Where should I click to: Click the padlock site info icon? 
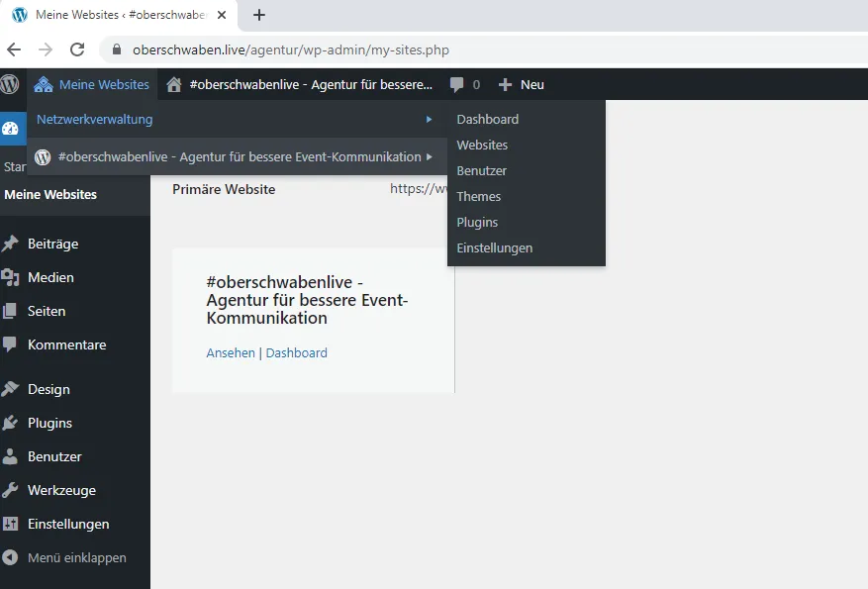click(116, 49)
